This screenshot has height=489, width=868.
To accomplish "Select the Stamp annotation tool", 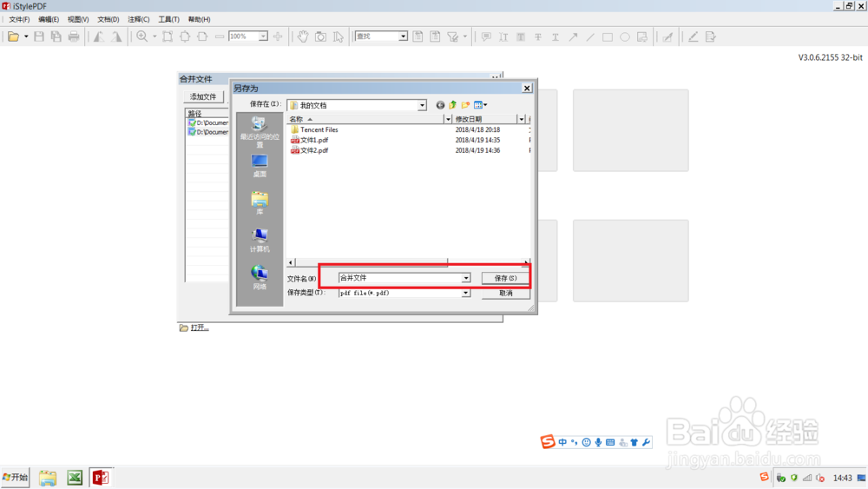I will (x=642, y=36).
